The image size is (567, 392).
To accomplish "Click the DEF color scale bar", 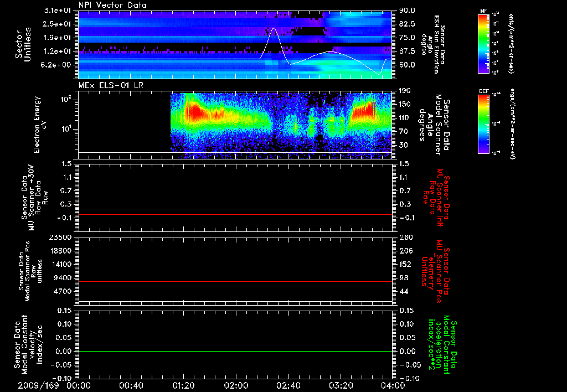I will click(x=483, y=123).
